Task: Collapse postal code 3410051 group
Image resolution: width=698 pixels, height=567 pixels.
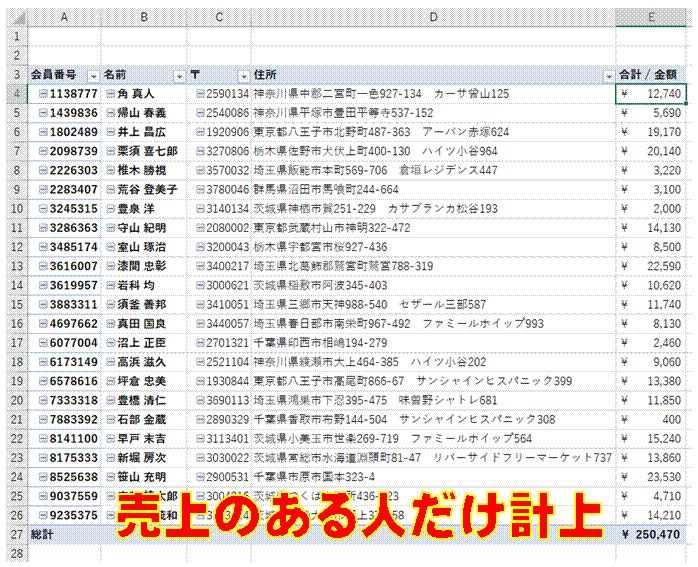Action: [201, 304]
